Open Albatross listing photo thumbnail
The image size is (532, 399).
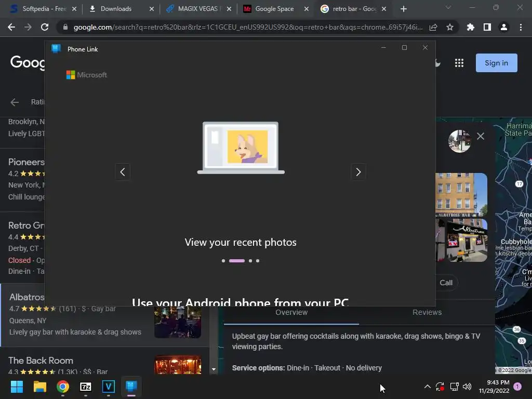pyautogui.click(x=178, y=322)
